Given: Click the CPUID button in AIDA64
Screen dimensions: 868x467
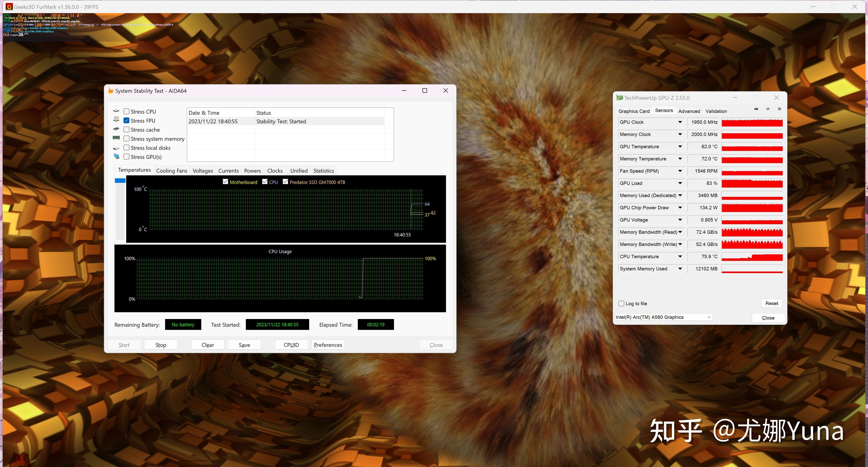Looking at the screenshot, I should [x=290, y=345].
